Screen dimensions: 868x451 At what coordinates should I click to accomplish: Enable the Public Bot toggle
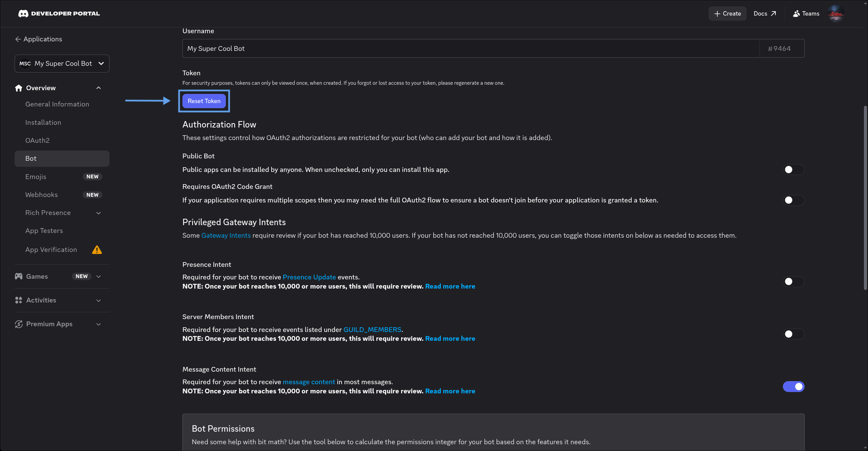[x=793, y=170]
